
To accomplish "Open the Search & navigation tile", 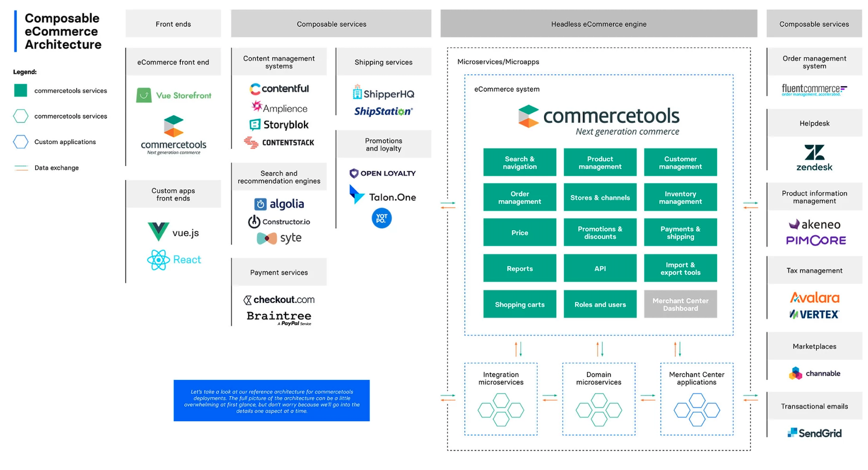I will (x=520, y=162).
